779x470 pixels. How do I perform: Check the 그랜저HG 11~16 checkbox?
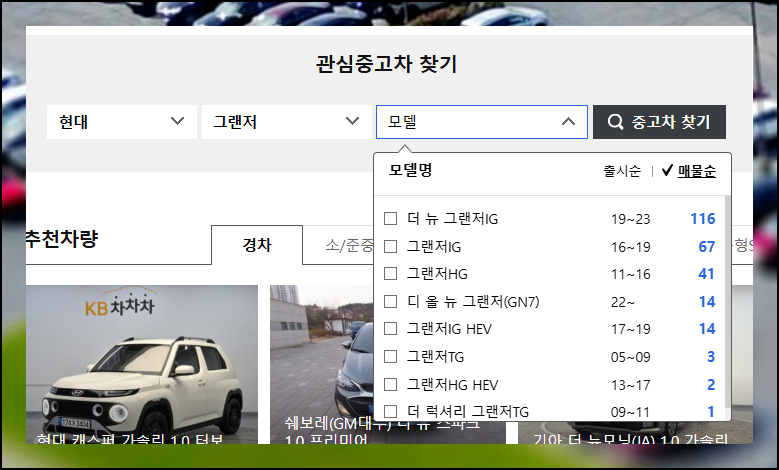click(x=390, y=274)
